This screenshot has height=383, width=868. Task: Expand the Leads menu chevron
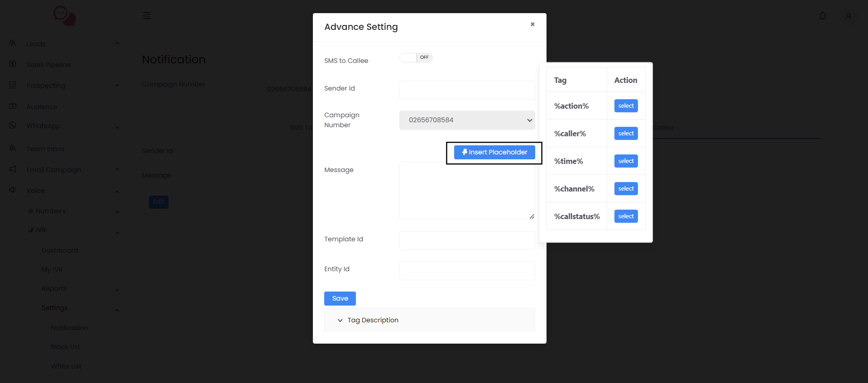click(117, 44)
